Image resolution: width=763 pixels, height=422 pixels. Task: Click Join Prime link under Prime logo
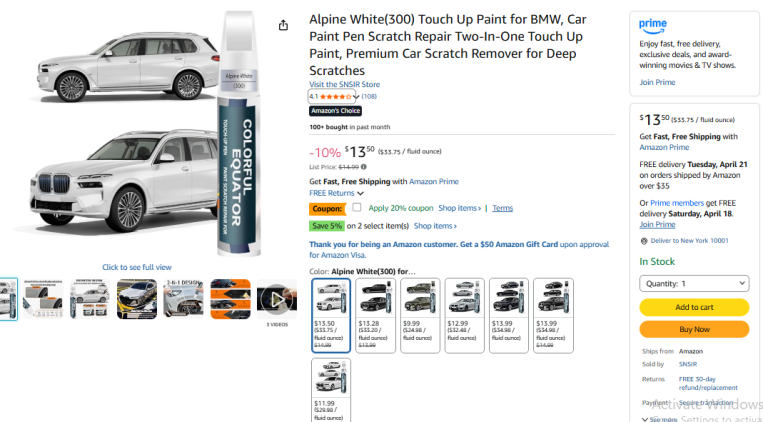point(657,82)
